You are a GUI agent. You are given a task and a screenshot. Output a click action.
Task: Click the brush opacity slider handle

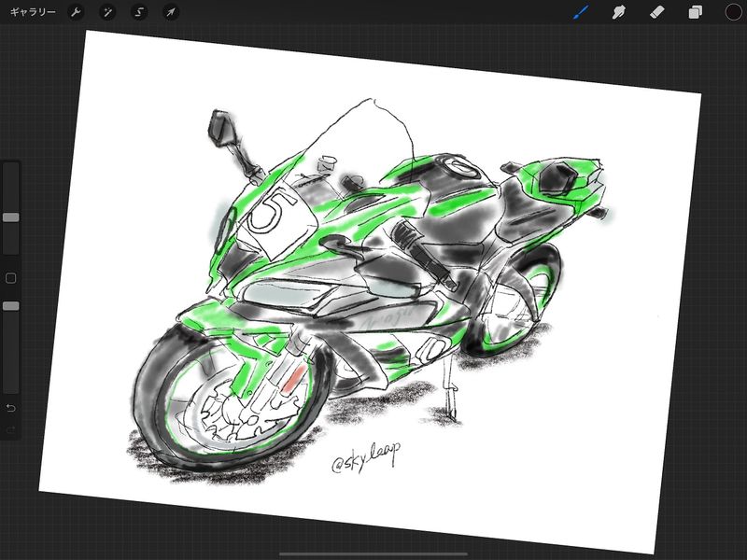pos(10,305)
